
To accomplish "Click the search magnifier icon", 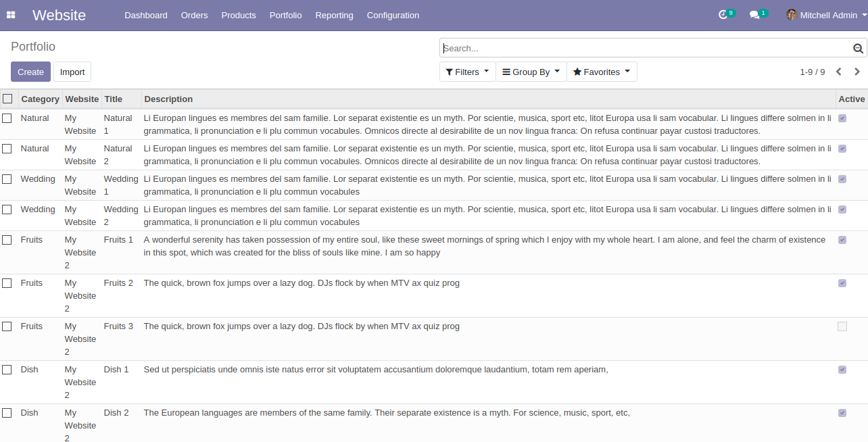I will pos(858,48).
